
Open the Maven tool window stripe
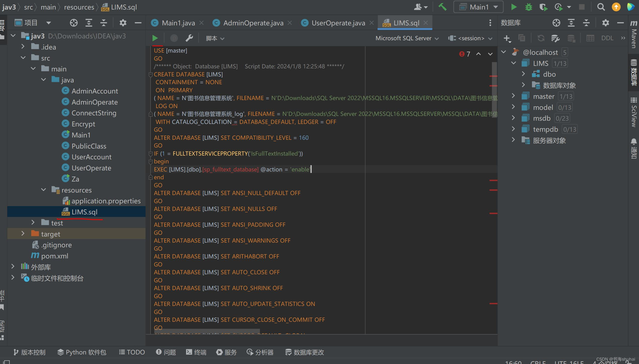tap(634, 35)
